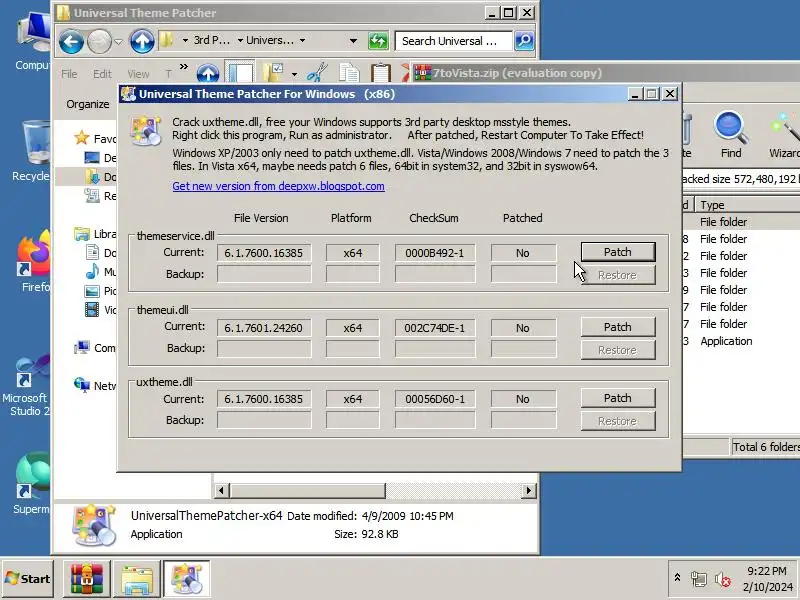The height and width of the screenshot is (600, 800).
Task: Open the Firefox desktop shortcut
Action: tap(34, 261)
